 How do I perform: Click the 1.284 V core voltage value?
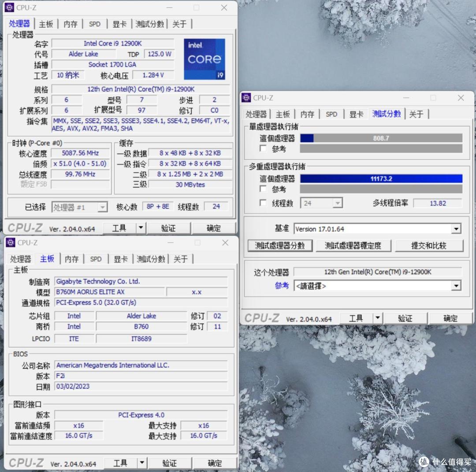pyautogui.click(x=153, y=75)
